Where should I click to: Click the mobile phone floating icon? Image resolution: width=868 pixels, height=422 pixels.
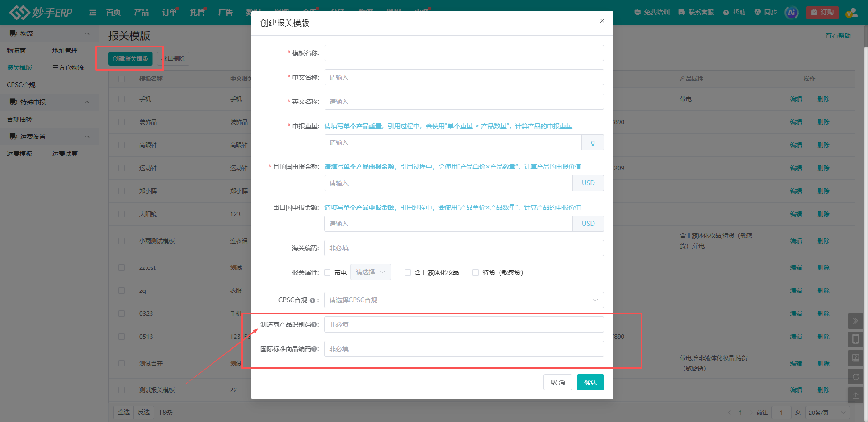tap(855, 339)
